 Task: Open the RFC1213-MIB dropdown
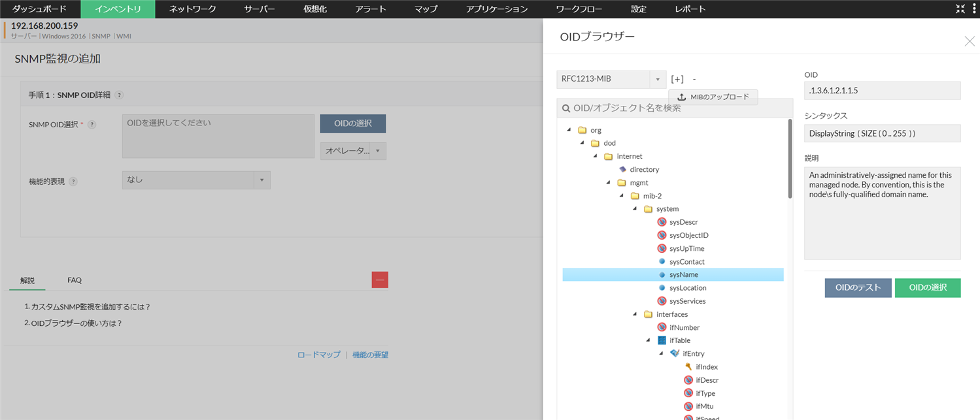coord(611,79)
